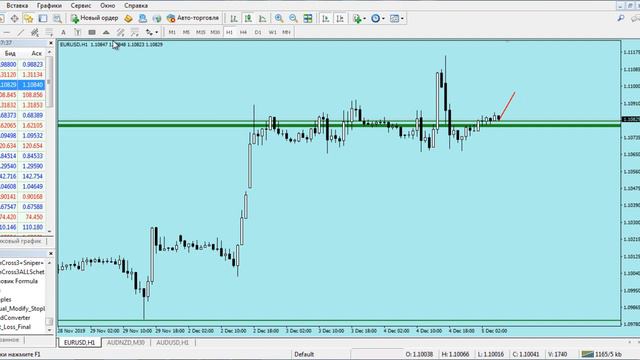Select the trendline drawing tool

(x=20, y=32)
